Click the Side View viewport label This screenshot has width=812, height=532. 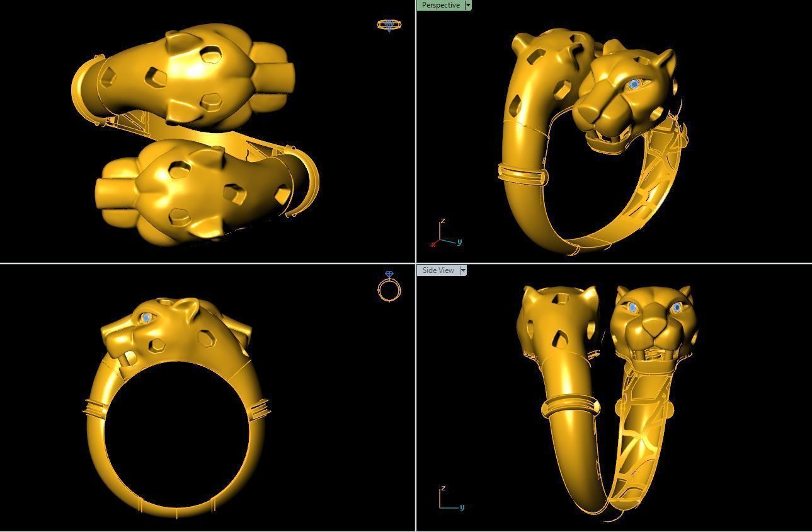(x=438, y=270)
